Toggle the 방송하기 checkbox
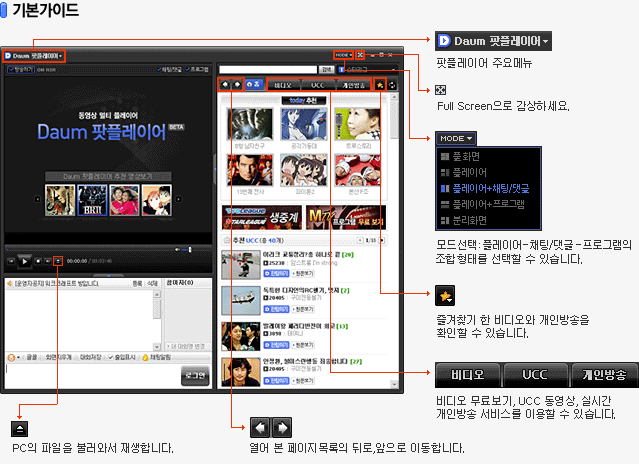The width and height of the screenshot is (639, 464). click(x=21, y=70)
